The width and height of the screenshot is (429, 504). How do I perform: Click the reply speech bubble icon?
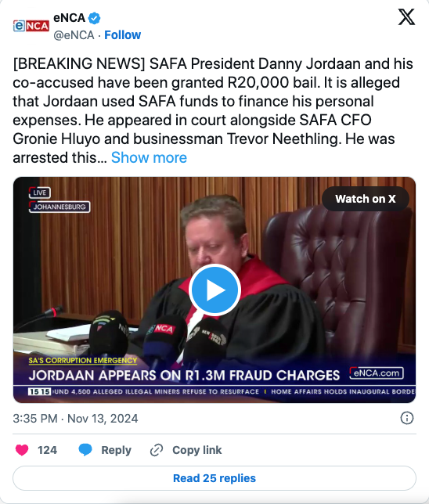[x=85, y=450]
